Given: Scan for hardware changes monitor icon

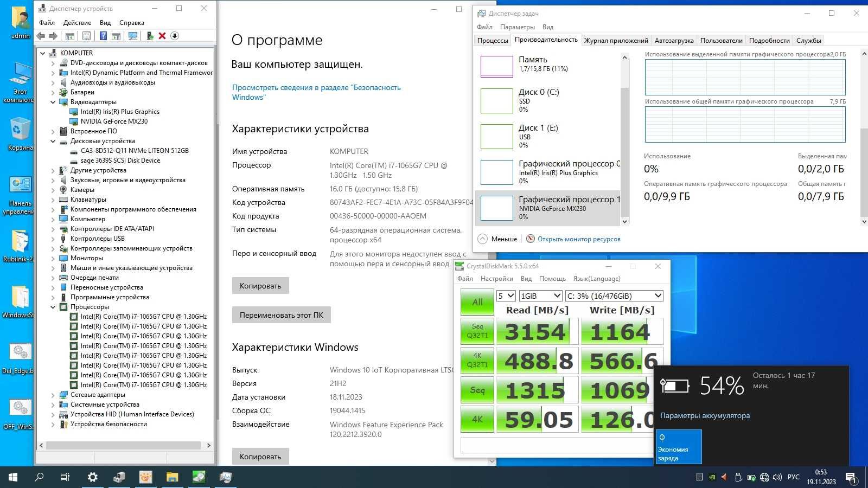Looking at the screenshot, I should 132,36.
